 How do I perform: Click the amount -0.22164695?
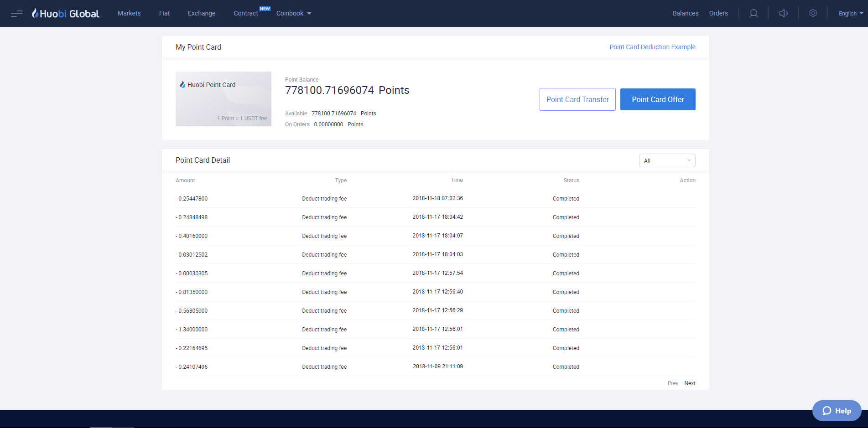pos(192,348)
